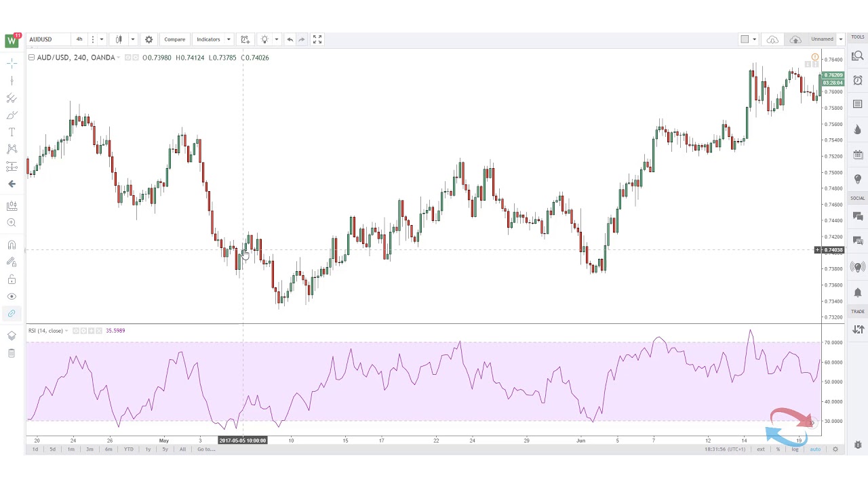Image resolution: width=868 pixels, height=488 pixels.
Task: Open chart properties gear icon
Action: pyautogui.click(x=149, y=39)
